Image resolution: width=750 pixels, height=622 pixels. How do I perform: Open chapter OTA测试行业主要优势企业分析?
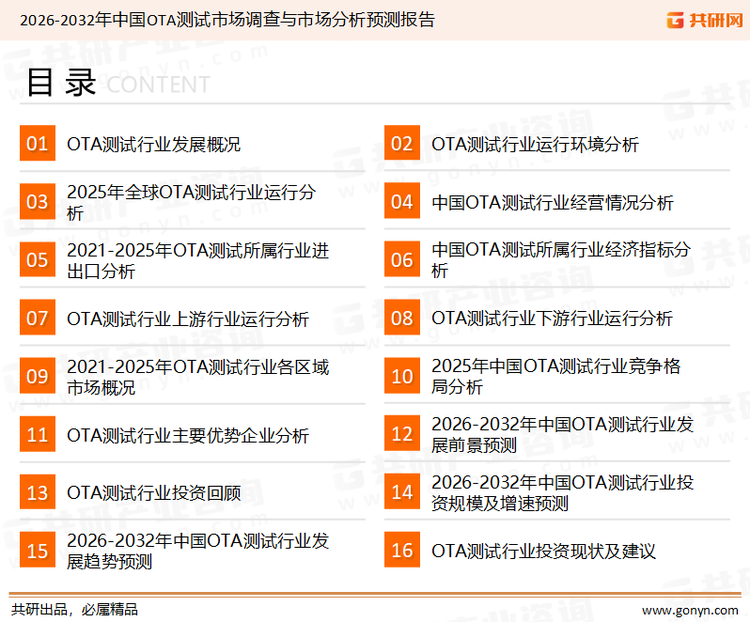188,435
